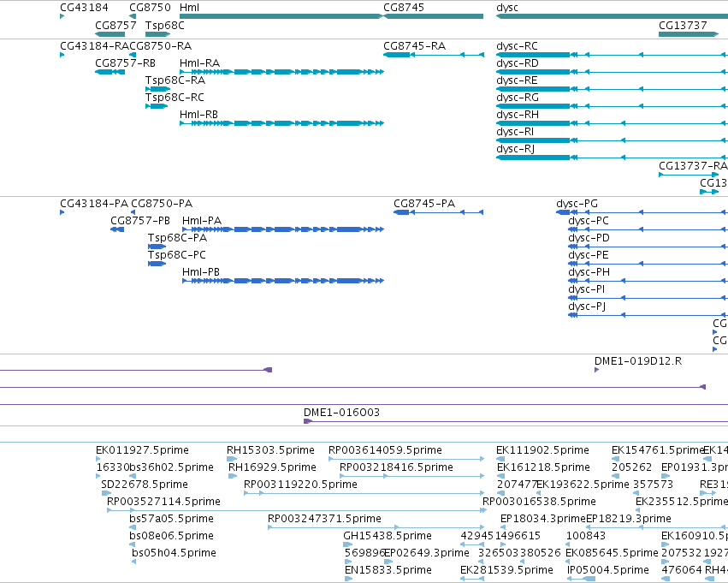Screen dimensions: 728x583
Task: Select transcript Hml-RB
Action: (x=281, y=123)
